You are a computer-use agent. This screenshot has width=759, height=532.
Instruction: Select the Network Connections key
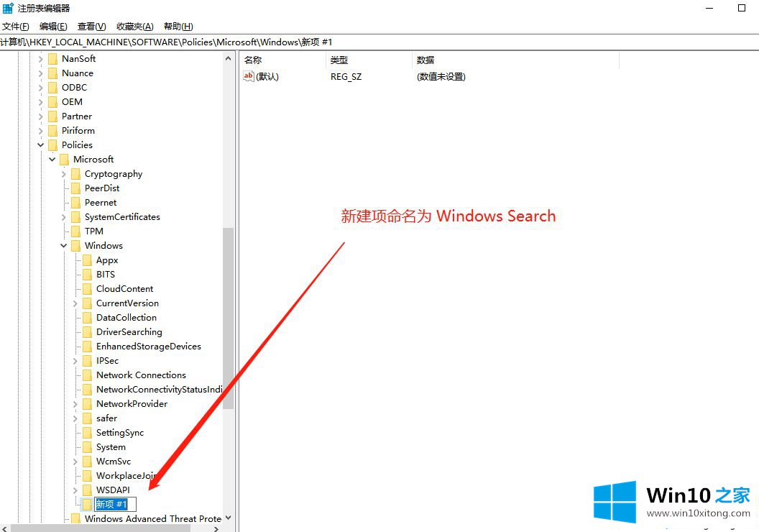tap(141, 375)
